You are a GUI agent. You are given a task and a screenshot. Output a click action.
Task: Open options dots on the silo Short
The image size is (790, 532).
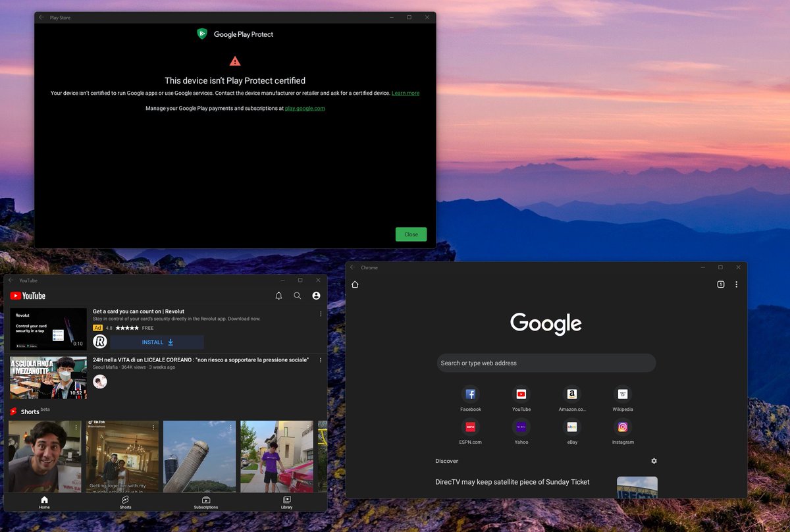click(230, 428)
